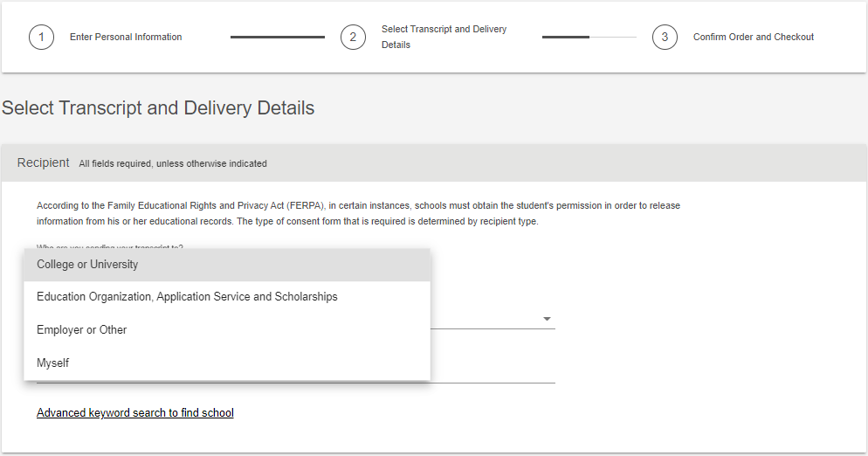Jump to the Confirm Order and Checkout step label
868x456 pixels.
754,37
